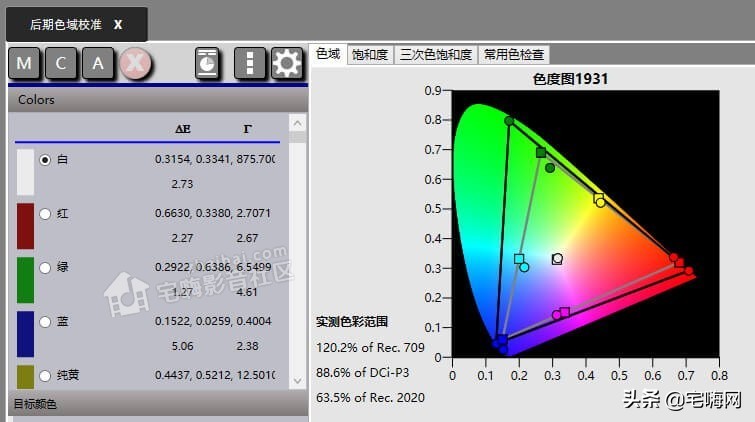Viewport: 755px width, 422px height.
Task: Click the yellow target square in chart
Action: point(599,198)
